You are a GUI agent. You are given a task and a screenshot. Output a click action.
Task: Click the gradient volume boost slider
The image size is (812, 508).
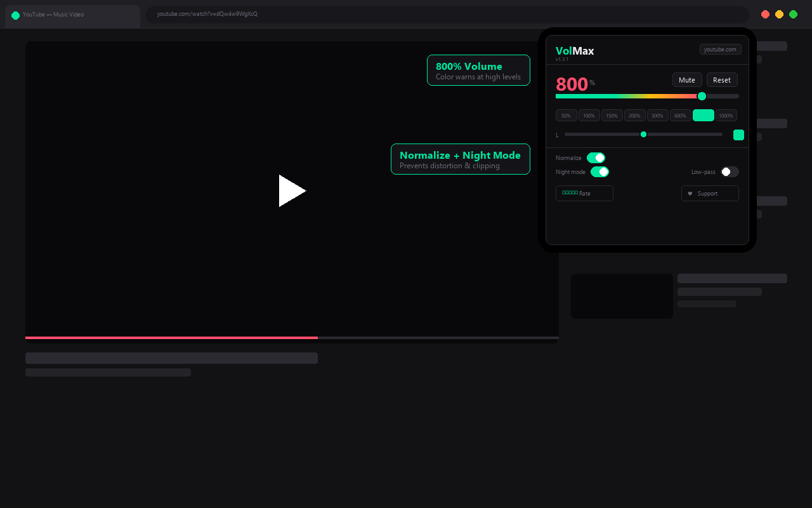[647, 97]
